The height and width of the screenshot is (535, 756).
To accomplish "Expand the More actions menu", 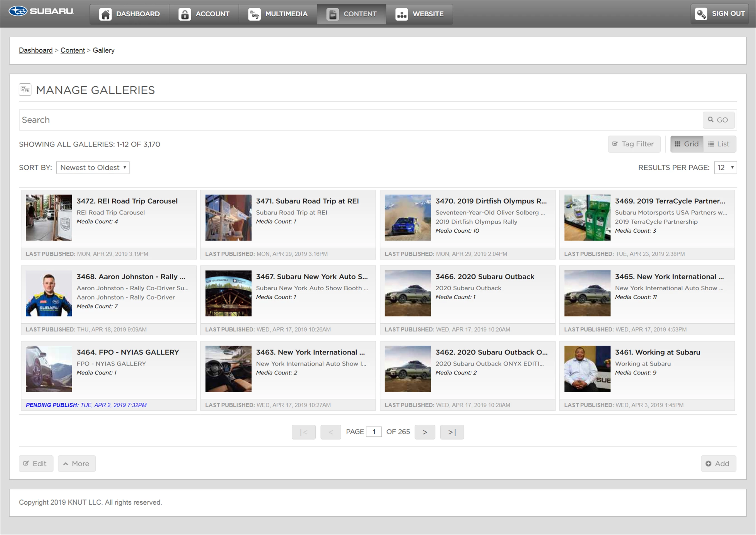I will pyautogui.click(x=76, y=463).
